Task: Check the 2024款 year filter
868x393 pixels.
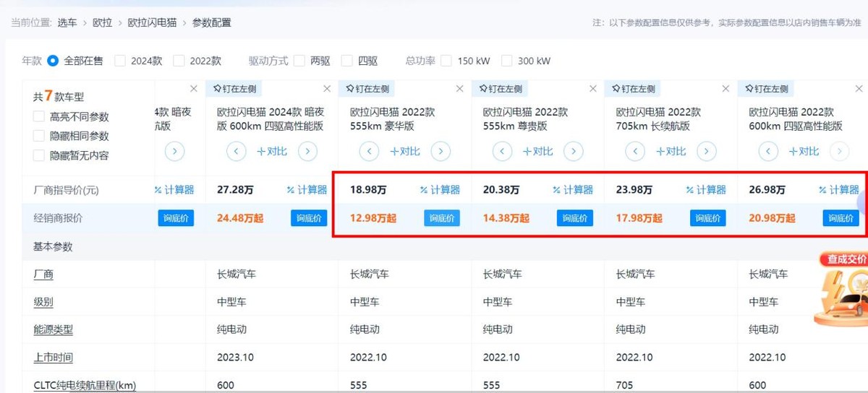Action: 120,61
